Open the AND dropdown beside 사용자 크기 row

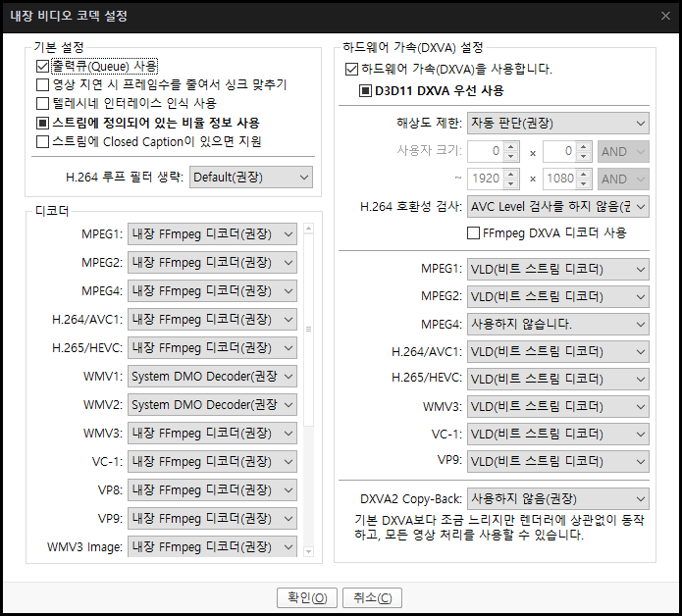coord(623,152)
